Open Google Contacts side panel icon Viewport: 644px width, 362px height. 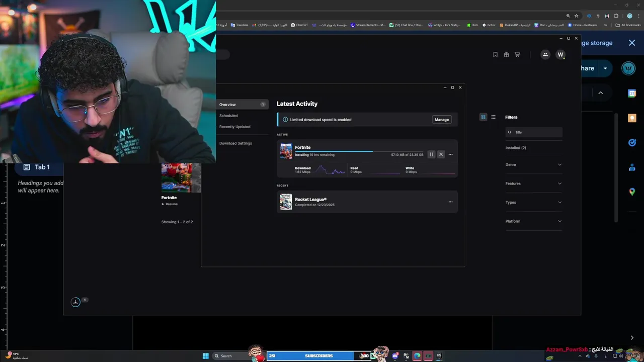pyautogui.click(x=632, y=167)
